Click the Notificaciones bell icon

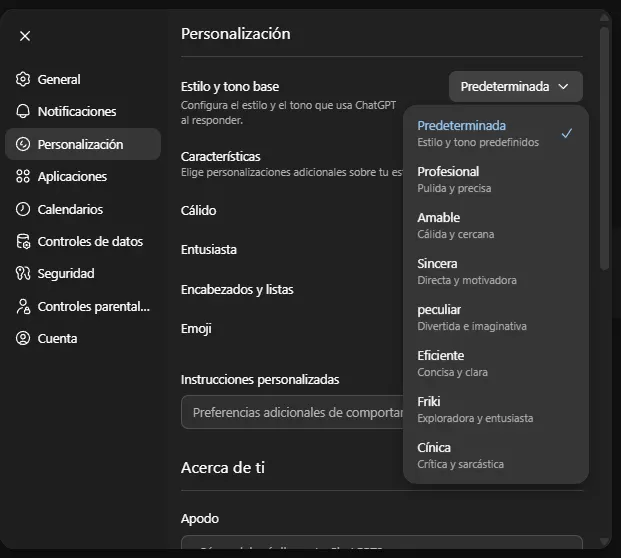[x=23, y=111]
